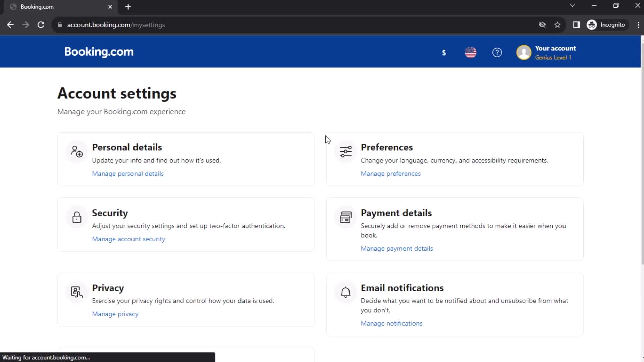Open Manage payment details link
This screenshot has width=644, height=362.
397,248
